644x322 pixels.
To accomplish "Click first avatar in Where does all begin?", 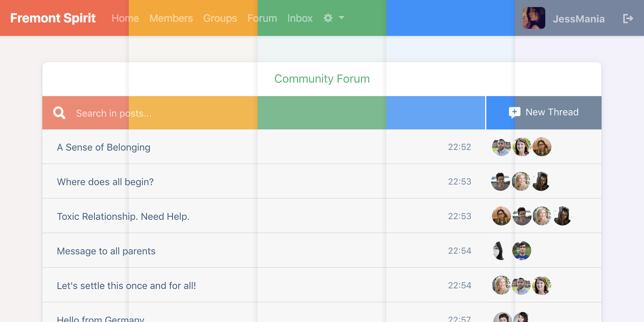I will pyautogui.click(x=500, y=181).
